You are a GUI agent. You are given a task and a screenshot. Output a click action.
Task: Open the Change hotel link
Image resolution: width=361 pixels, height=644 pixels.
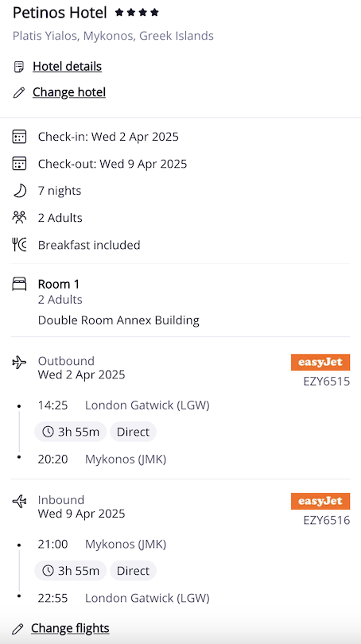[x=69, y=92]
